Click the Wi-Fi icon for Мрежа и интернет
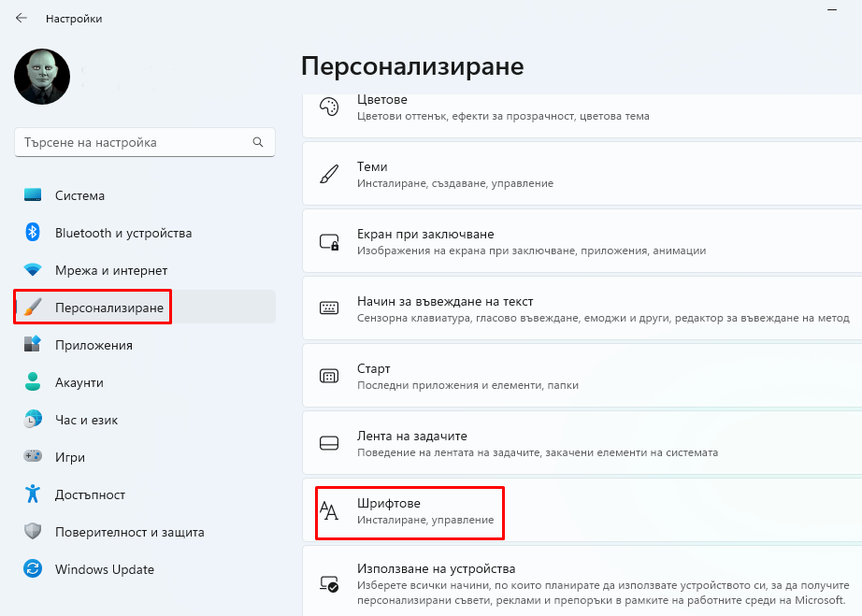862x616 pixels. click(x=33, y=270)
